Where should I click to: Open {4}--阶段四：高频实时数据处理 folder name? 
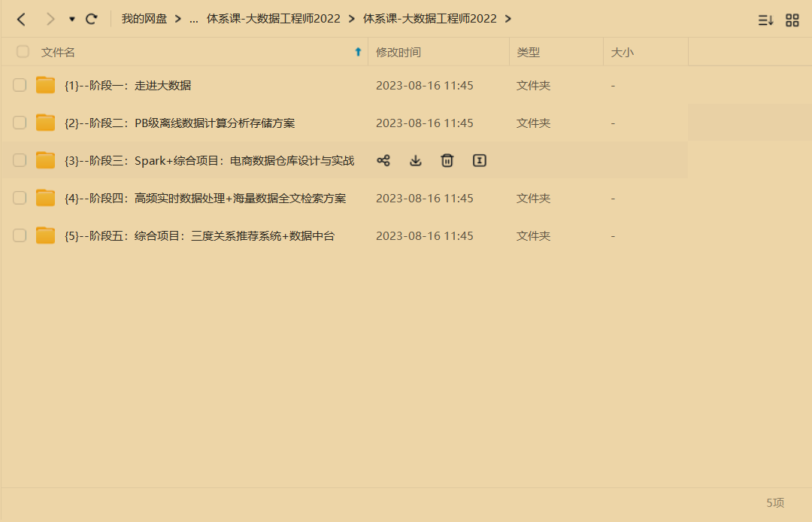tap(205, 199)
